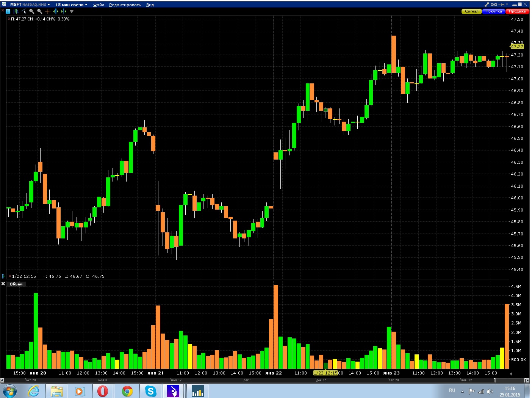Click the app icon in title bar
Image resolution: width=532 pixels, height=398 pixels.
click(4, 5)
